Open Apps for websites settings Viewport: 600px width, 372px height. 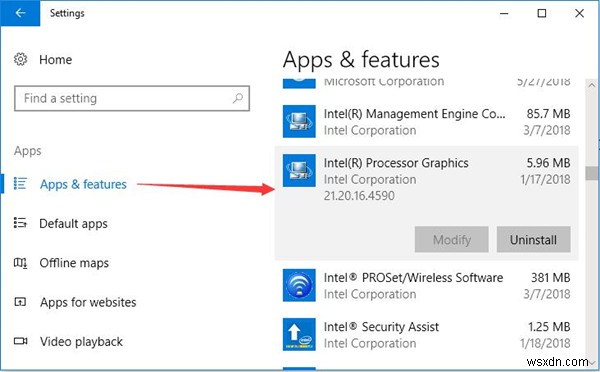click(x=88, y=302)
